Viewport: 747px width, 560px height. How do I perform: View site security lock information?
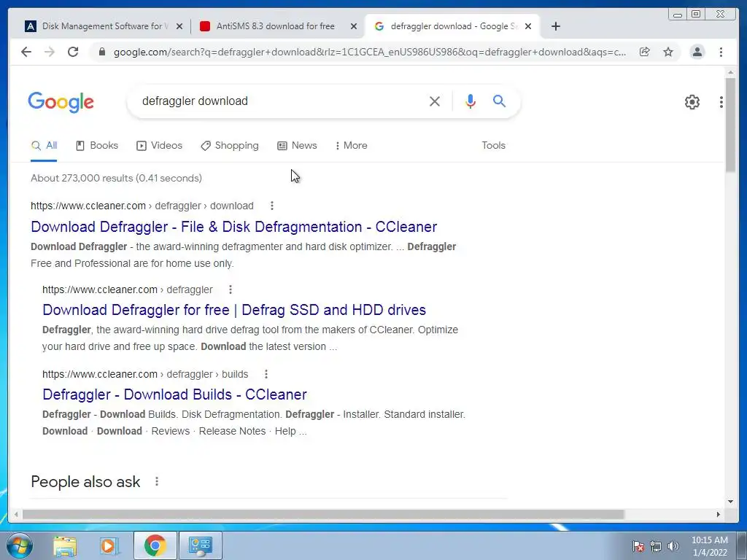click(102, 52)
